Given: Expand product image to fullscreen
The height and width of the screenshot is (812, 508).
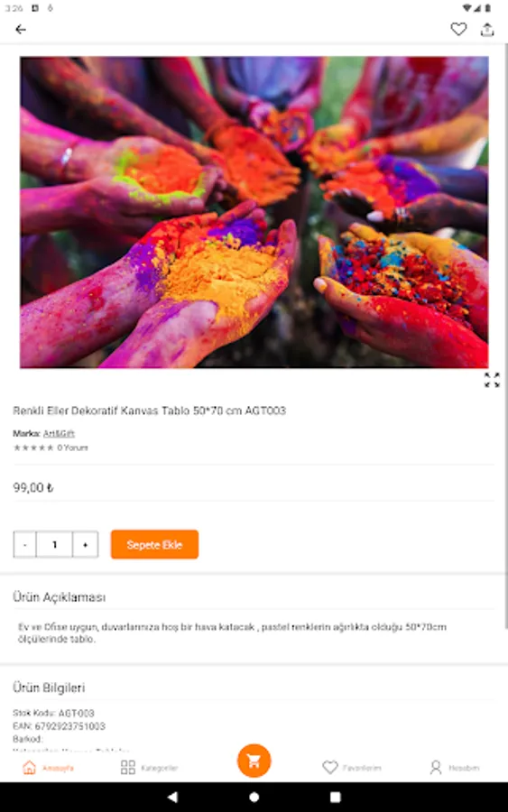Looking at the screenshot, I should point(492,380).
